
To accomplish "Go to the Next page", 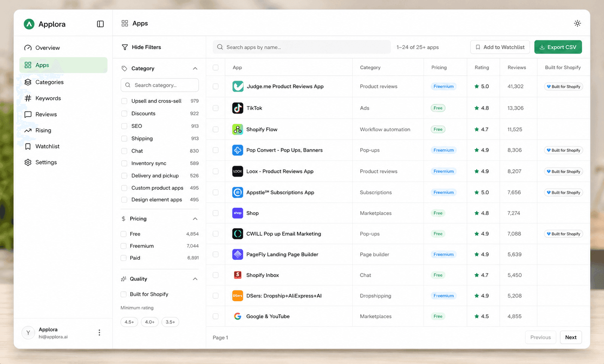I will tap(571, 337).
